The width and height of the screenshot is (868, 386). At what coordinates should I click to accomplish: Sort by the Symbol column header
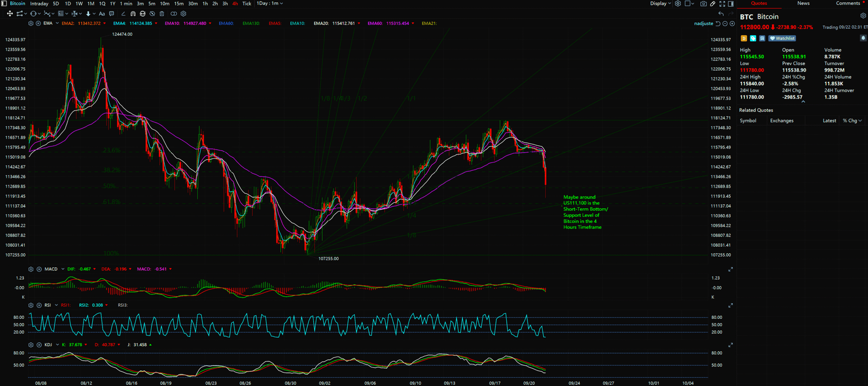748,121
